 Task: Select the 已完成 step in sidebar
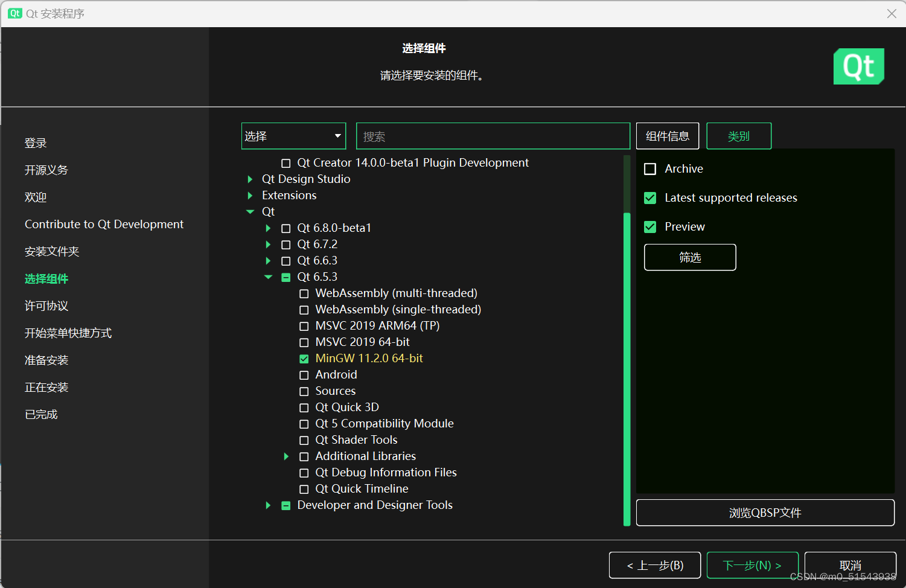tap(41, 415)
